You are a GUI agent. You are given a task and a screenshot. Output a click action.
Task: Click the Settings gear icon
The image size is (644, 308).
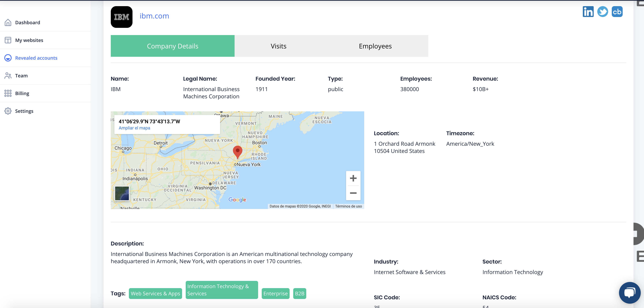(x=8, y=111)
